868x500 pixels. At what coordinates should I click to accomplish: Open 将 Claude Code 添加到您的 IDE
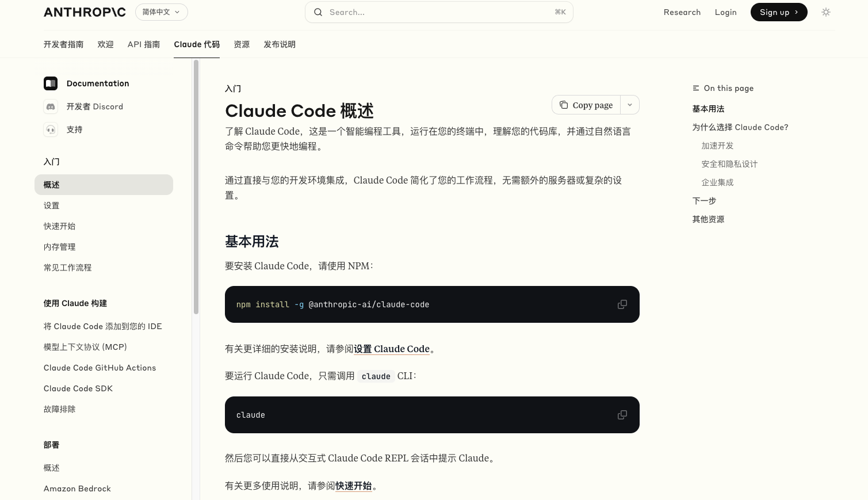tap(103, 326)
